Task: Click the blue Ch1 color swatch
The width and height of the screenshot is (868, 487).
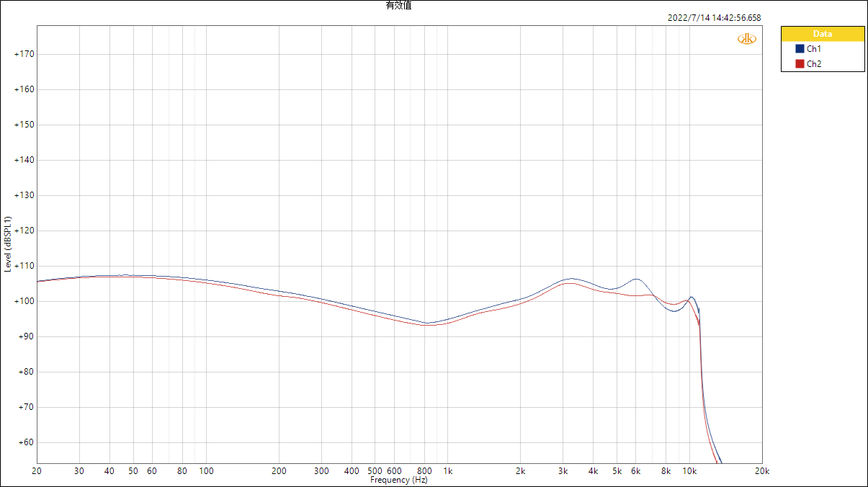Action: [x=800, y=49]
